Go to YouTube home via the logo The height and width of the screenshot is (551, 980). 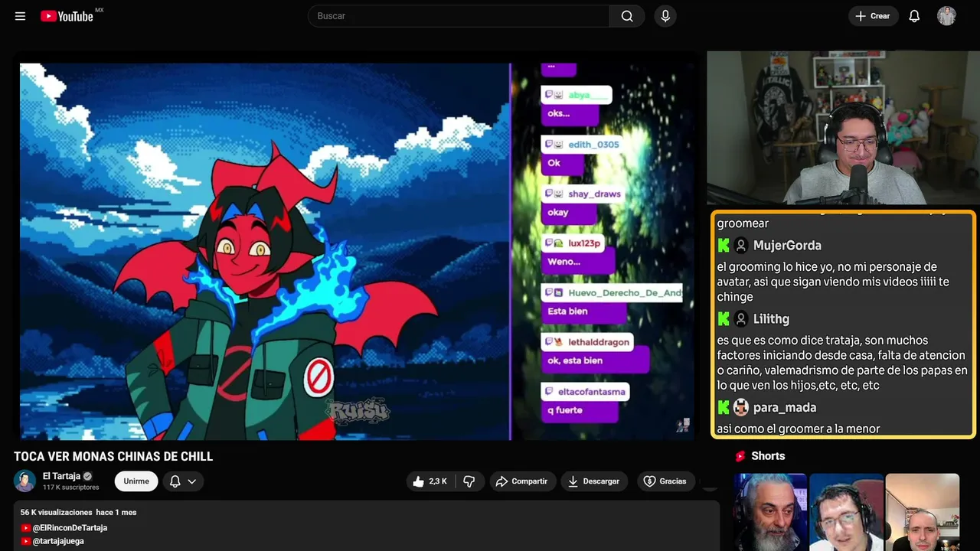[67, 16]
